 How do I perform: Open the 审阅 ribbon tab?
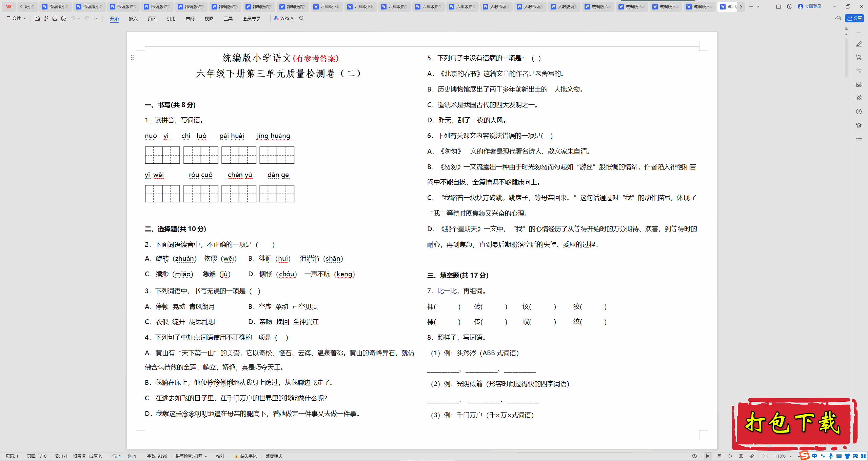click(x=190, y=19)
